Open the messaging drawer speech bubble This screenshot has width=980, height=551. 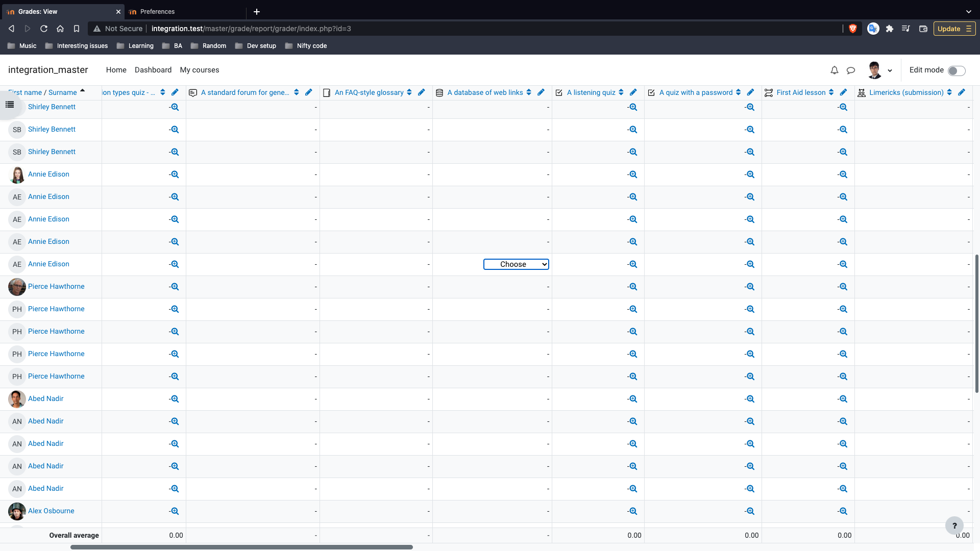click(x=851, y=70)
